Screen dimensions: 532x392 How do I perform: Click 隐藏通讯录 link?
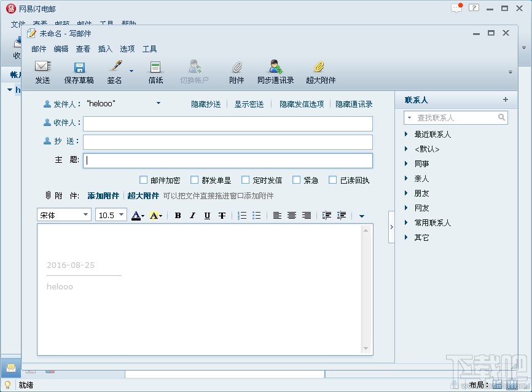click(x=354, y=104)
